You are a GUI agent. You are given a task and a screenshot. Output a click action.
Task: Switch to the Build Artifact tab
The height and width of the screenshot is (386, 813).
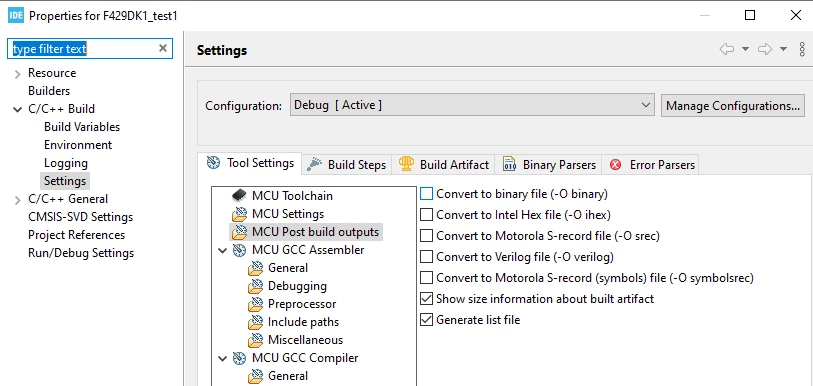(443, 164)
